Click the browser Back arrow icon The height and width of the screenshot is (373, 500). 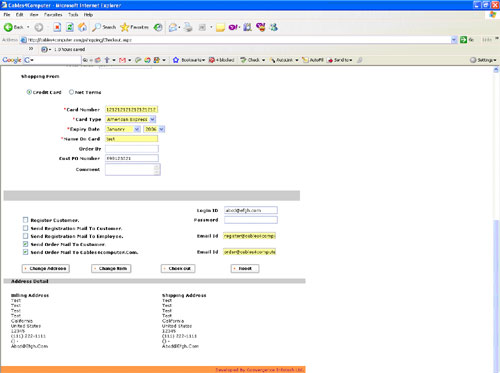pyautogui.click(x=8, y=27)
